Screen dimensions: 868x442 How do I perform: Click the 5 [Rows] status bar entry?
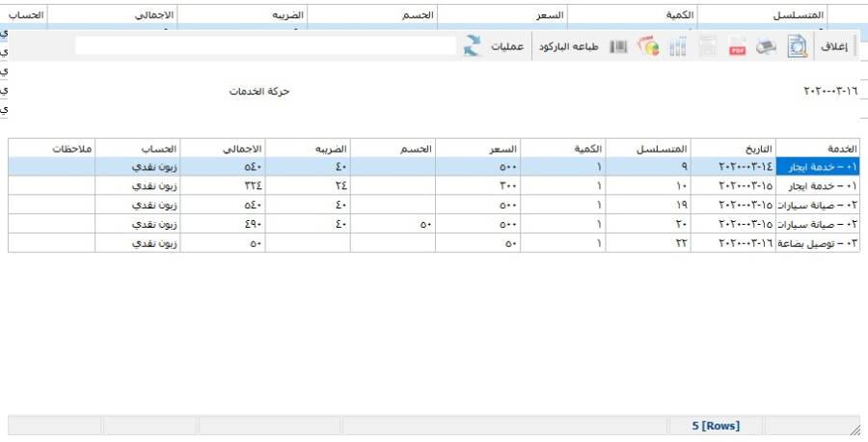tap(716, 426)
